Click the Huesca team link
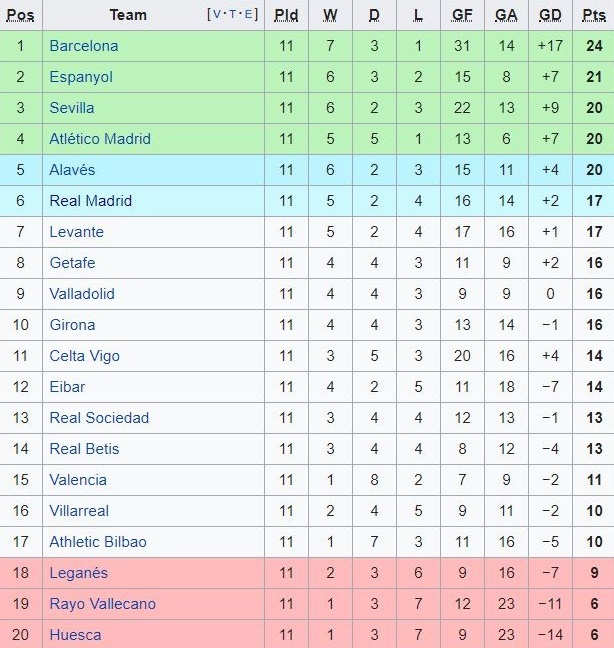Viewport: 614px width, 648px height. [x=75, y=635]
